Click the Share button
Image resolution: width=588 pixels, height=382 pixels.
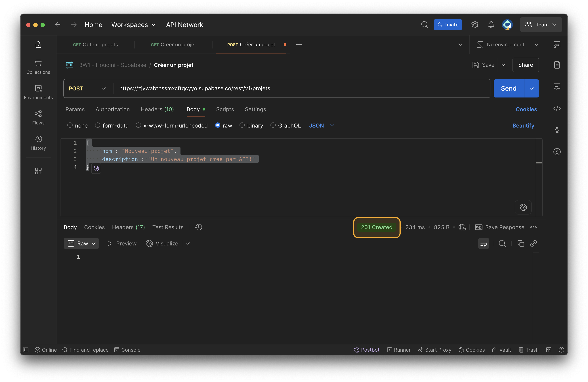(526, 65)
